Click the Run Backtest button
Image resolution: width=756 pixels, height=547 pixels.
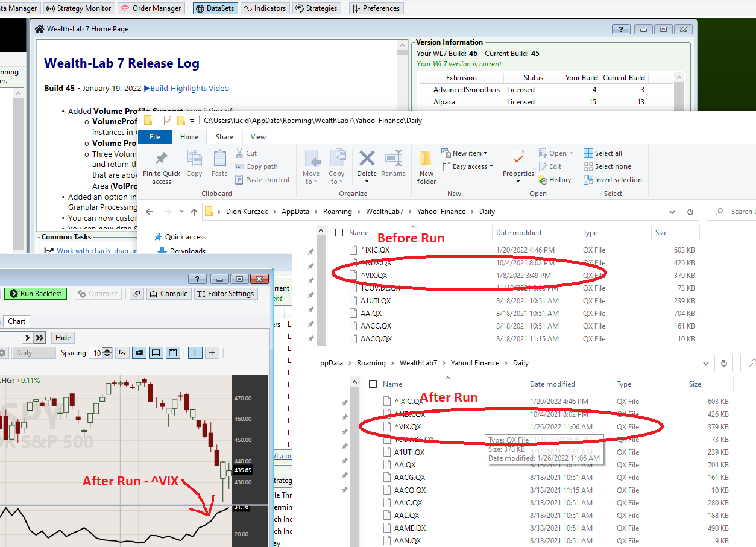36,294
